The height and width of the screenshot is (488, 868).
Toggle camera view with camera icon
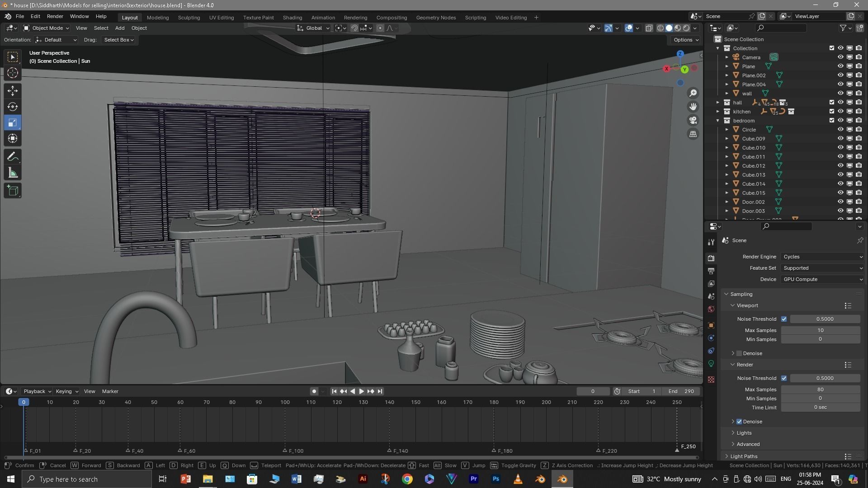coord(693,120)
